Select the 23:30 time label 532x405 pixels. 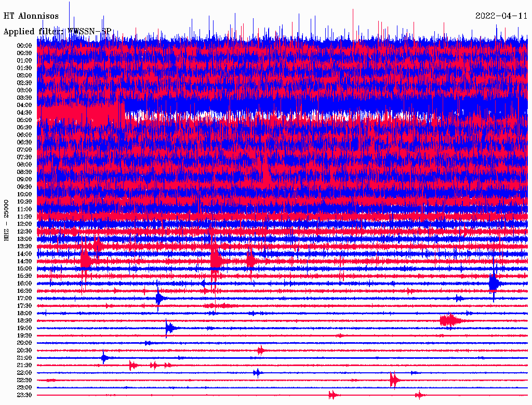[x=24, y=395]
